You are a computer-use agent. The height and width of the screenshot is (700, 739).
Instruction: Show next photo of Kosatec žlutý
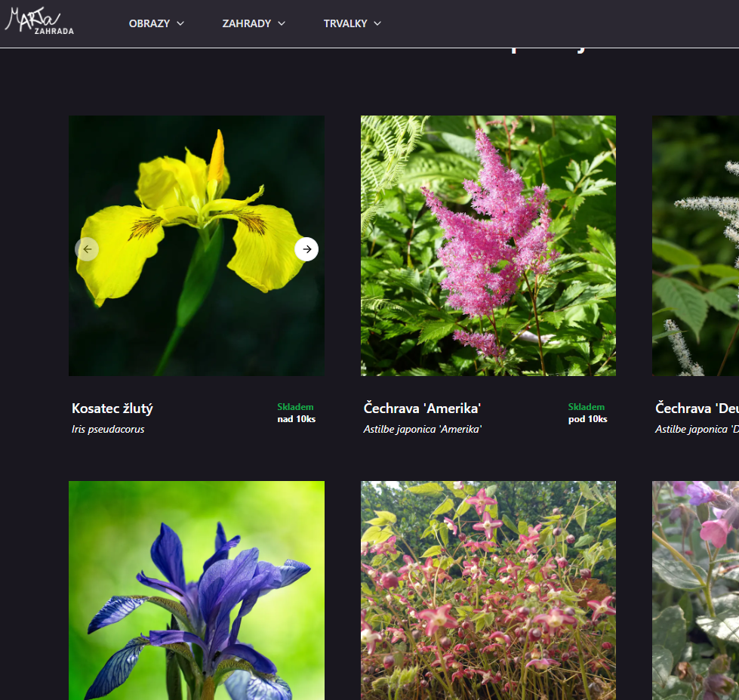306,249
